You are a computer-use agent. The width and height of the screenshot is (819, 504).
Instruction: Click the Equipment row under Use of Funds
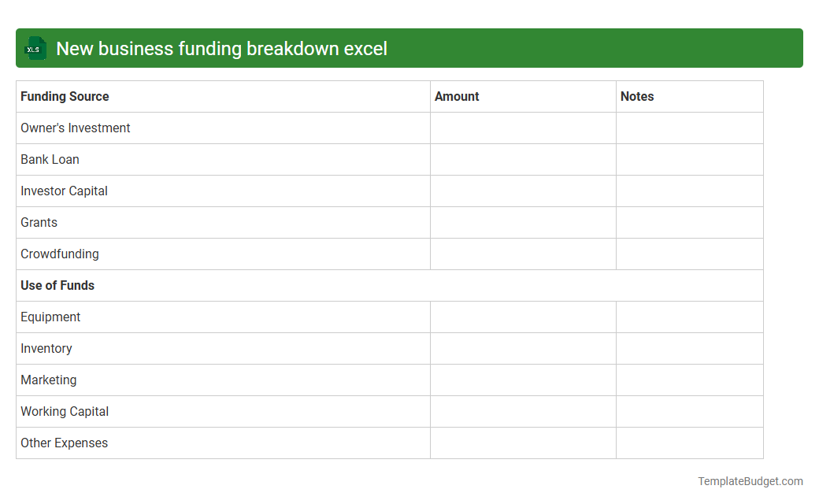50,317
